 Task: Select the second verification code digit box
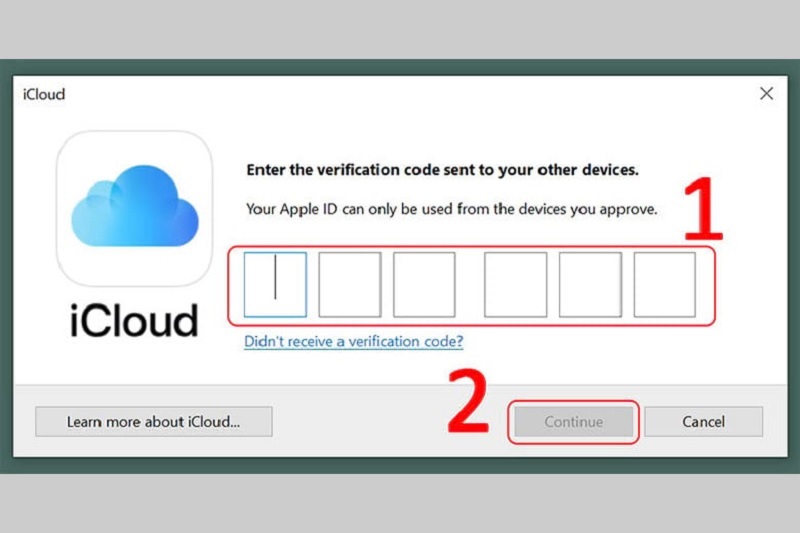pyautogui.click(x=349, y=285)
